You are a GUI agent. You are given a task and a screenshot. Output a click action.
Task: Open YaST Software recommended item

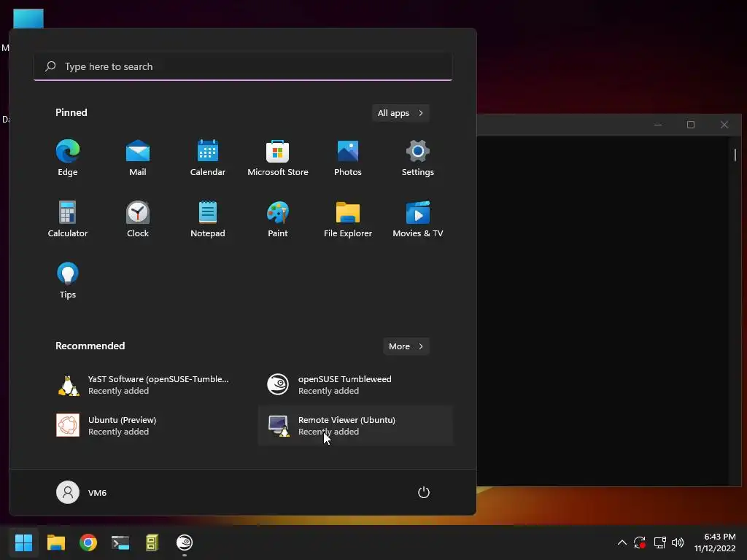[x=145, y=385]
